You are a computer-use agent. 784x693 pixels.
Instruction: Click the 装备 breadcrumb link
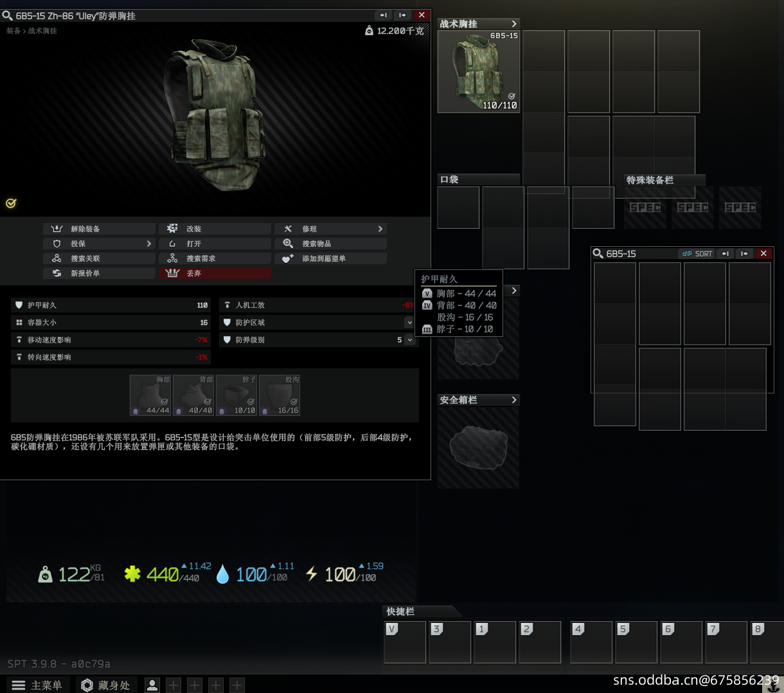(x=13, y=31)
